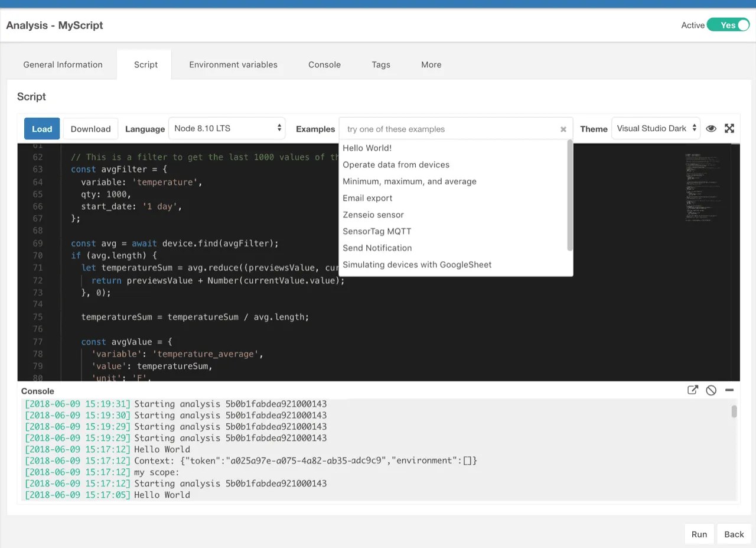This screenshot has width=756, height=548.
Task: Expand the script editor to fullscreen
Action: pos(729,128)
